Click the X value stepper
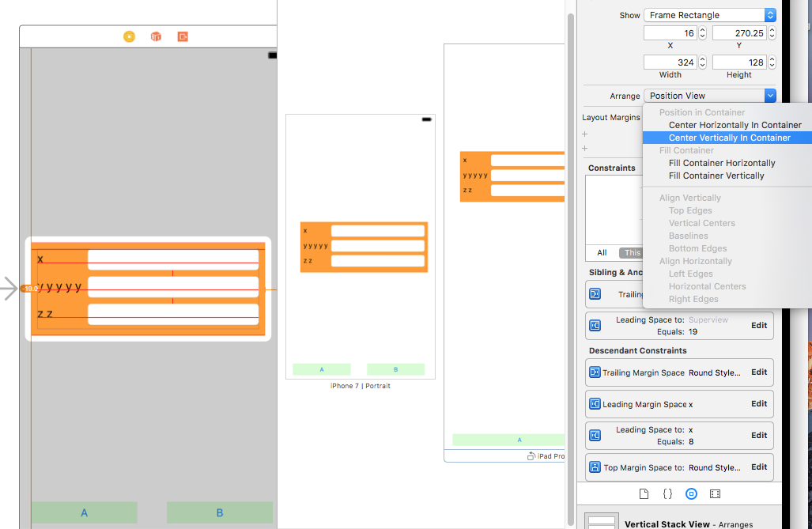This screenshot has height=529, width=812. coord(702,33)
